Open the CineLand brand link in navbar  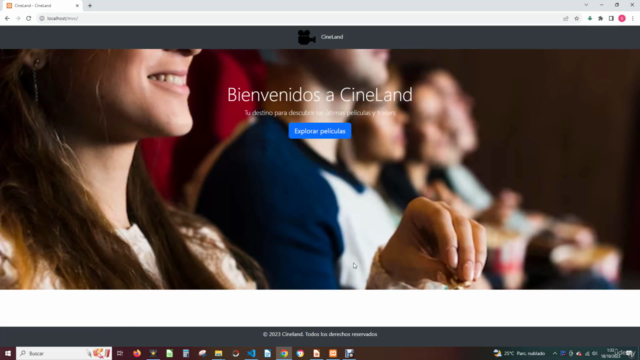point(331,37)
